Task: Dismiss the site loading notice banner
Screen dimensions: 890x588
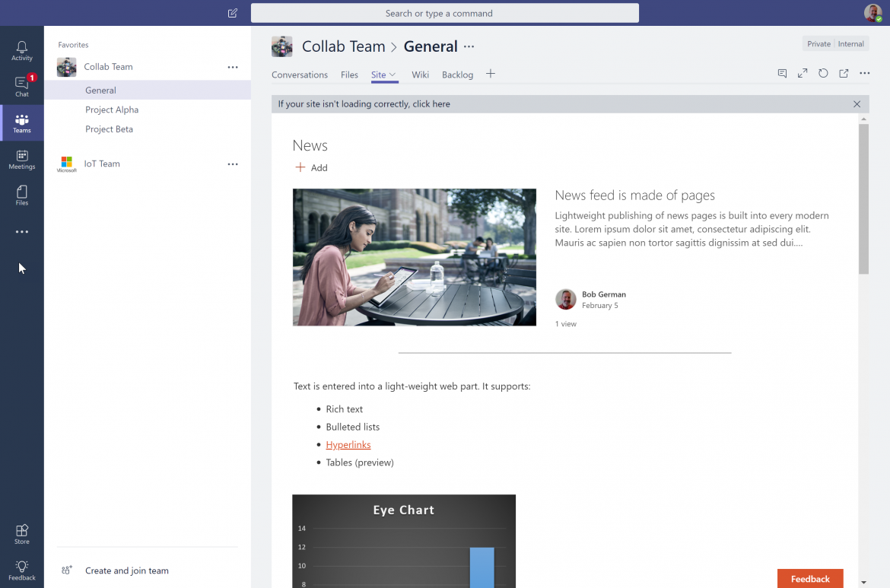Action: tap(857, 103)
